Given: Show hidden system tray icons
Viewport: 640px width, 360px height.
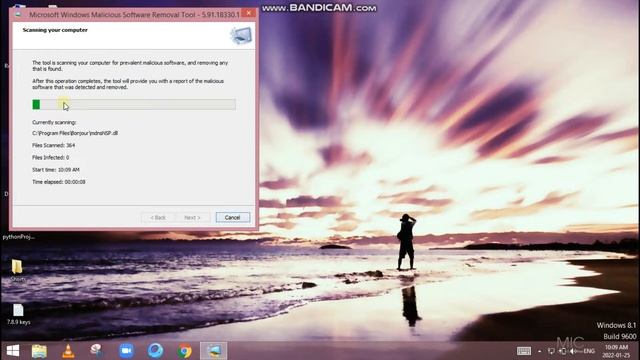Looking at the screenshot, I should [540, 351].
